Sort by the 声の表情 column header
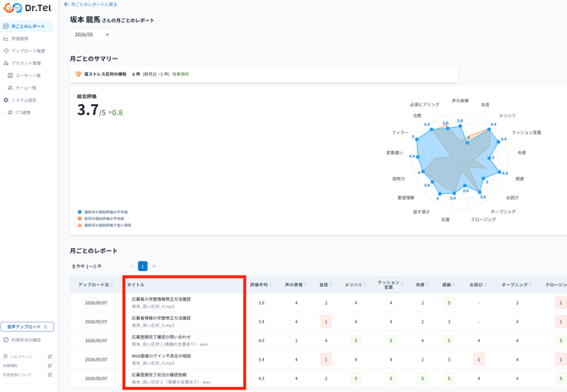 295,285
